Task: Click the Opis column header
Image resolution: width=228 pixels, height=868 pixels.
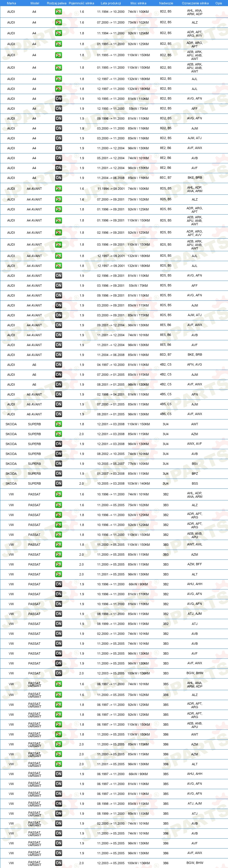Action: tap(219, 3)
